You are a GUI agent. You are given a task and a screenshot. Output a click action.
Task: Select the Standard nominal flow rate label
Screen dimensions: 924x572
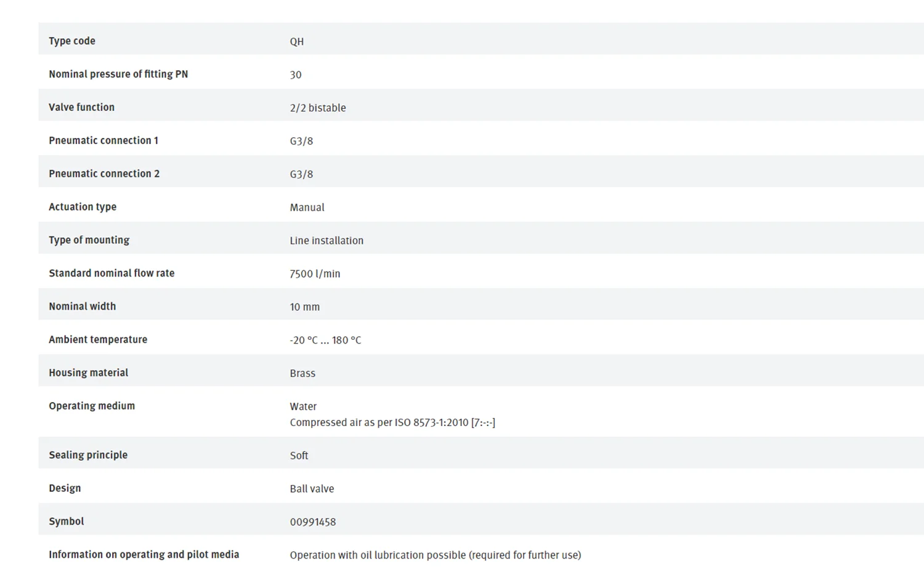tap(111, 273)
